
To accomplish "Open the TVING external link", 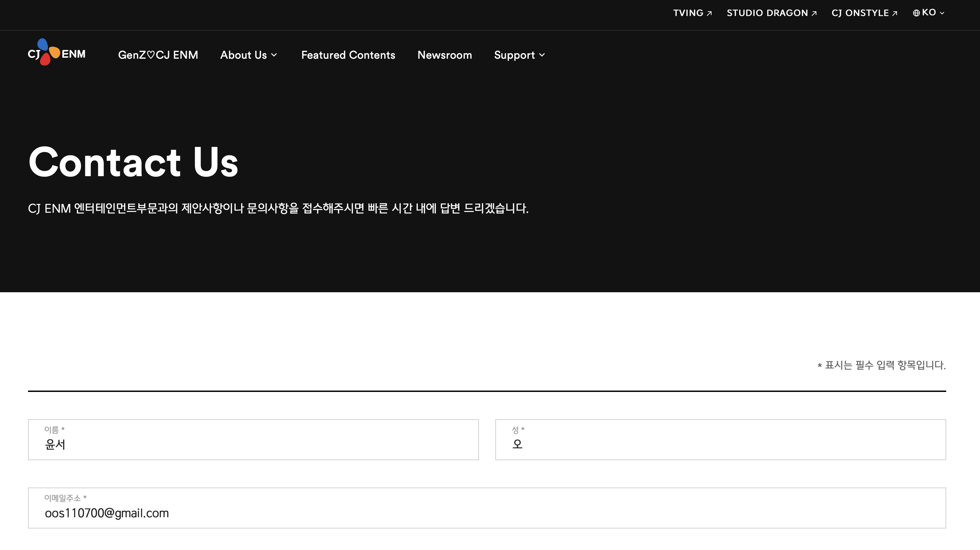I will pyautogui.click(x=692, y=13).
